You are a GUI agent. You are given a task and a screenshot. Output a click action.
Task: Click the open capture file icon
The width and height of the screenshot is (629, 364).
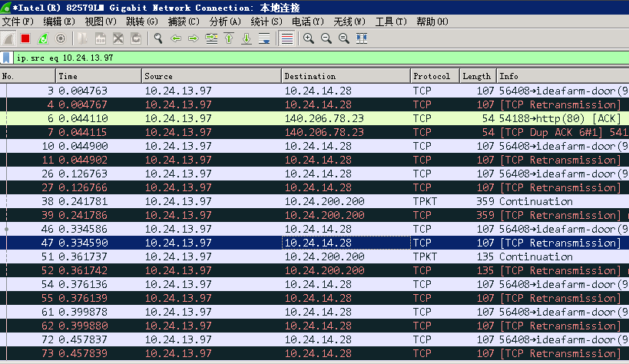click(83, 38)
